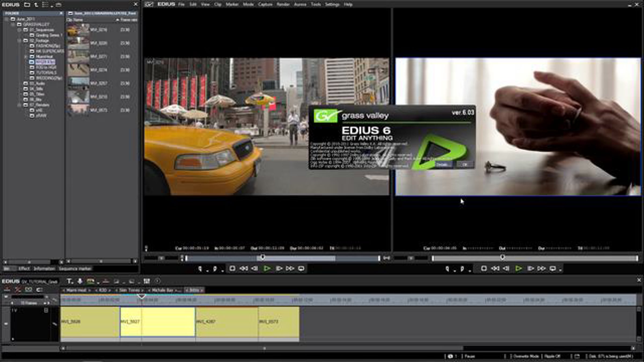Click the Create Title 'T' tool

point(69,281)
